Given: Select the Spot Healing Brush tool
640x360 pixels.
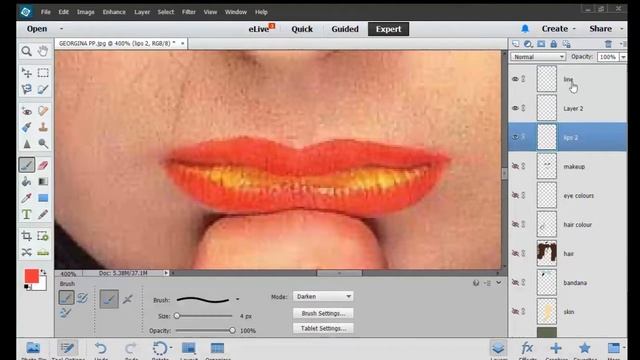Looking at the screenshot, I should [x=43, y=111].
